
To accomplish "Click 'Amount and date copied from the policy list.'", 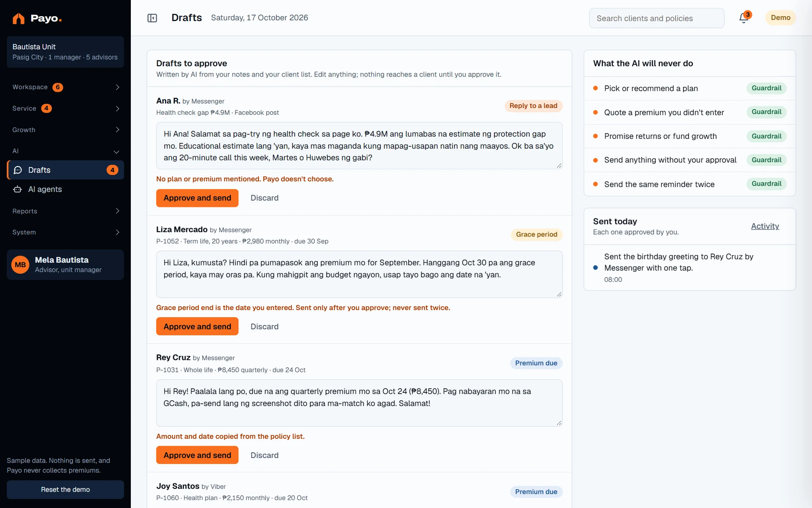I will (230, 437).
